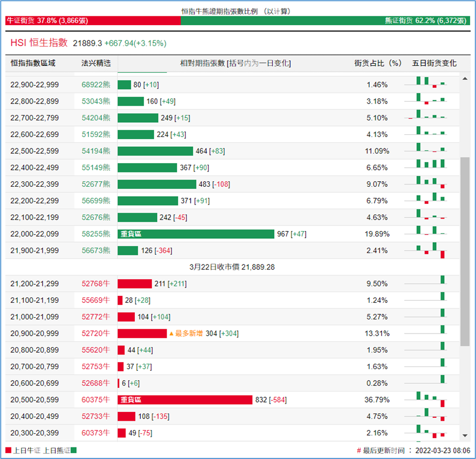The height and width of the screenshot is (459, 476).
Task: Open the 60375牛 warrant link
Action: tap(96, 400)
